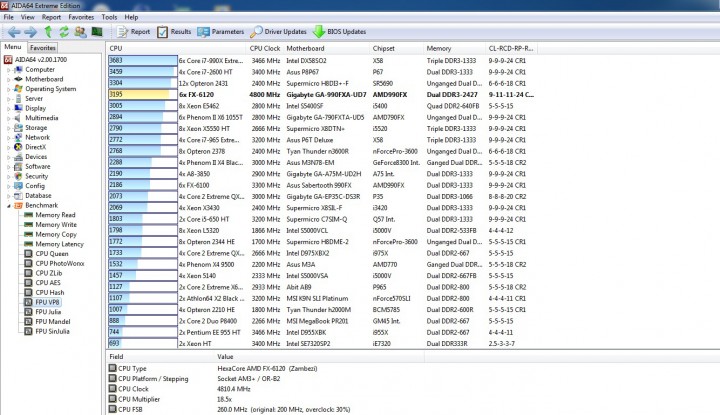Expand the Computer tree node
The height and width of the screenshot is (415, 720).
(8, 70)
